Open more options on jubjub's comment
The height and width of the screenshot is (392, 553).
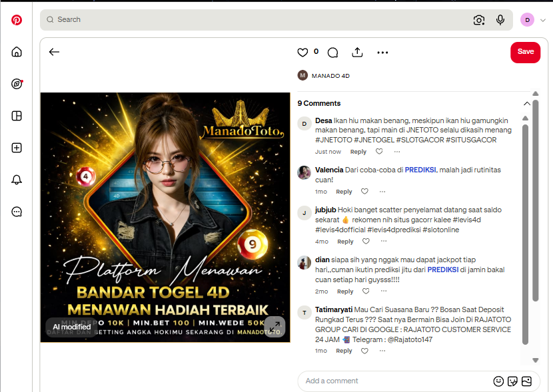[x=384, y=242]
